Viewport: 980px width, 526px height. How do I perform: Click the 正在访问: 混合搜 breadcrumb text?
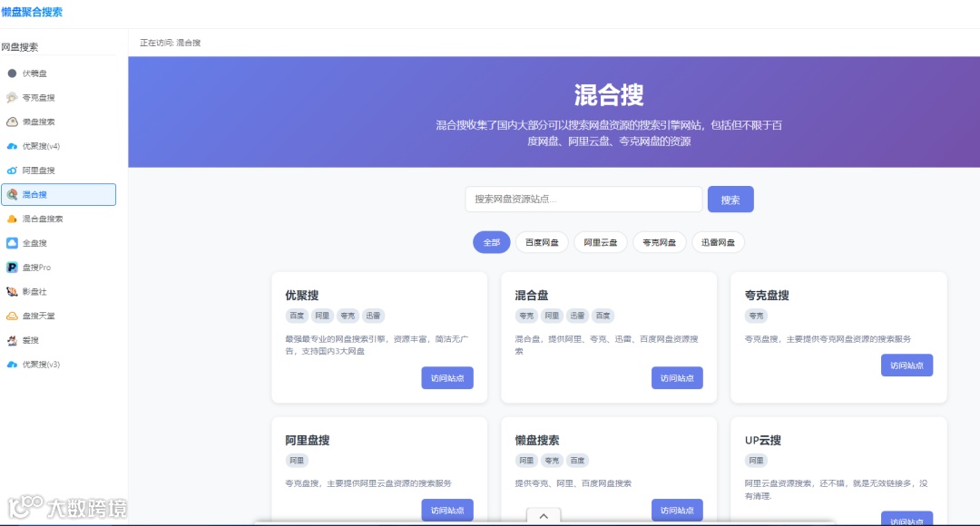coord(170,44)
